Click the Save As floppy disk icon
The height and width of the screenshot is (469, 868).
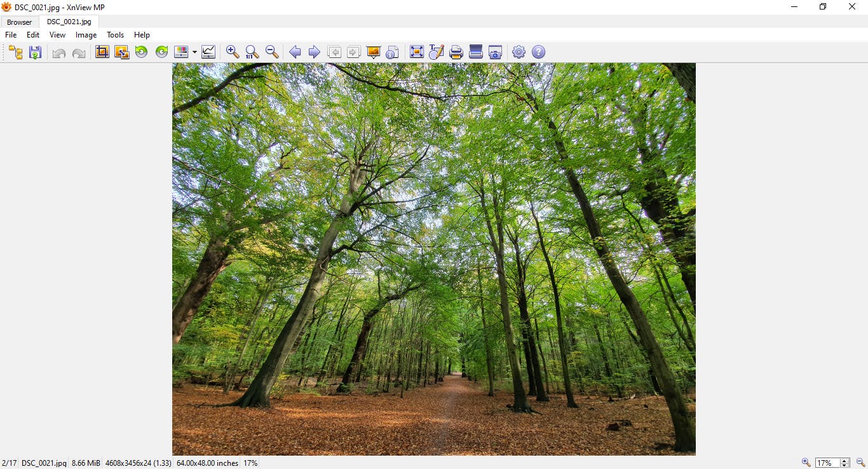click(x=36, y=52)
